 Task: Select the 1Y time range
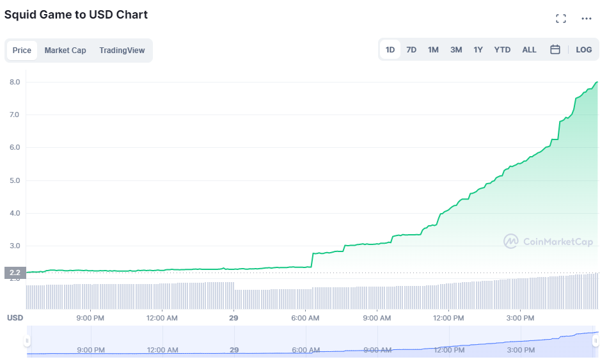[x=478, y=50]
